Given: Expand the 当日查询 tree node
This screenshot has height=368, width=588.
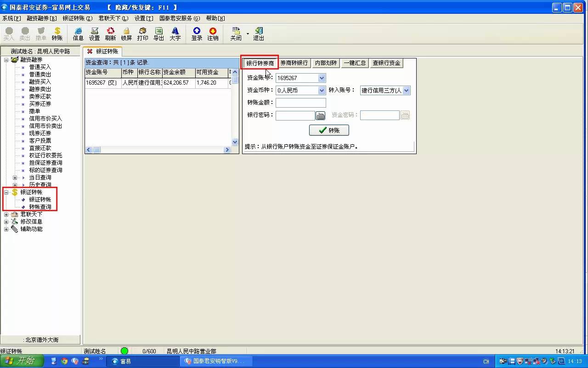Looking at the screenshot, I should click(15, 178).
